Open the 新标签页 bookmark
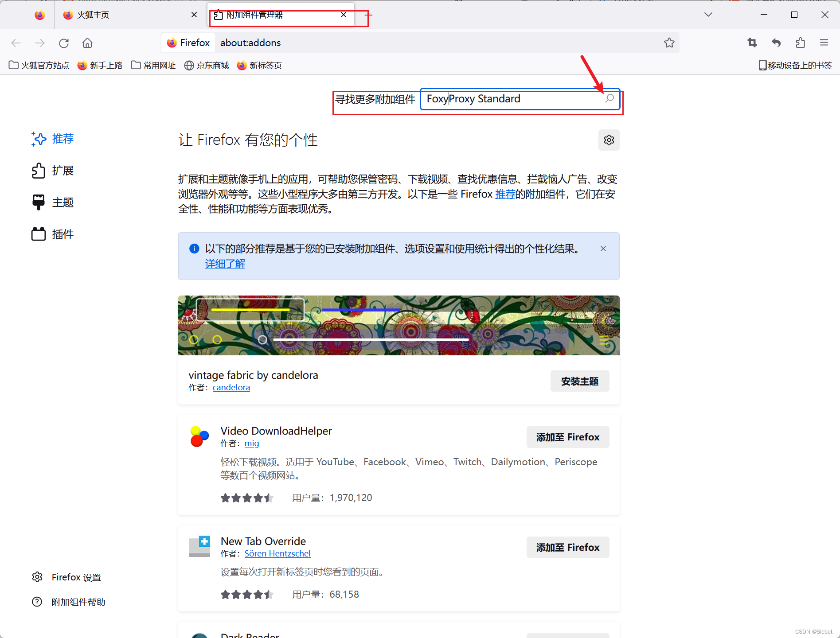 [260, 66]
